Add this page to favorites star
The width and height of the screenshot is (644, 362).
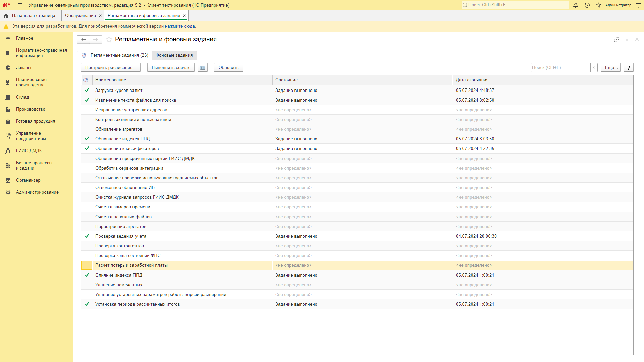[109, 40]
